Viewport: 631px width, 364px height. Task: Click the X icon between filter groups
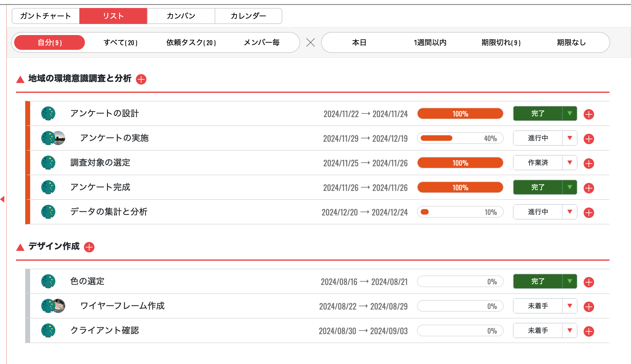coord(311,42)
